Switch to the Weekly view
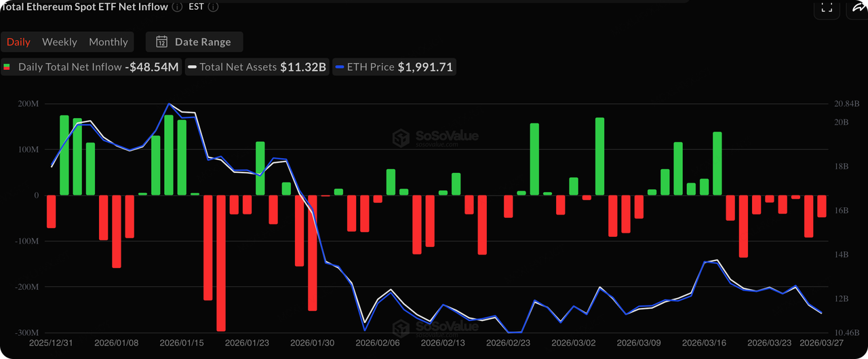868x359 pixels. tap(60, 42)
